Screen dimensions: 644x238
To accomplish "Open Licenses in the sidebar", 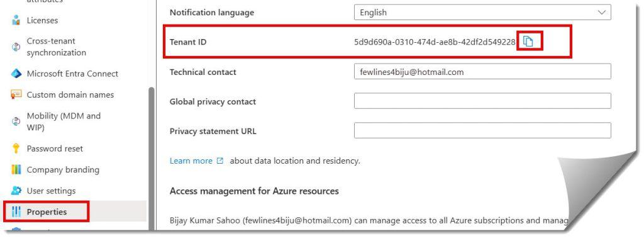I will click(42, 20).
